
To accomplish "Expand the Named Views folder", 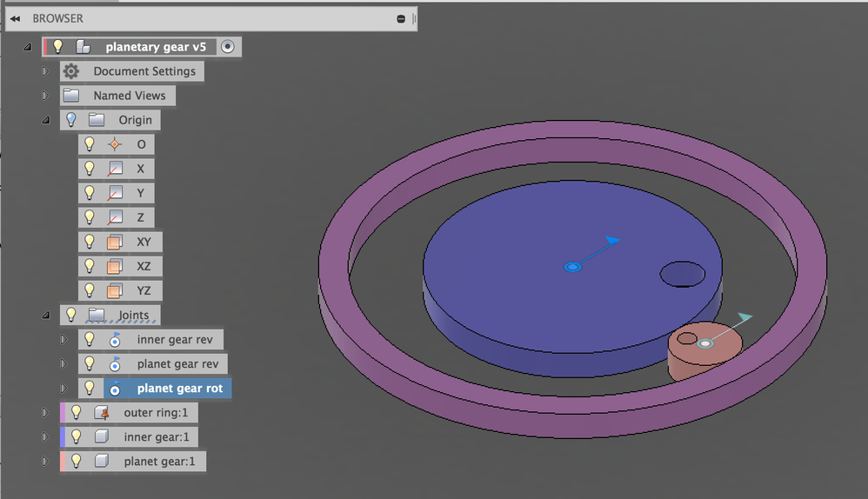I will click(x=45, y=96).
